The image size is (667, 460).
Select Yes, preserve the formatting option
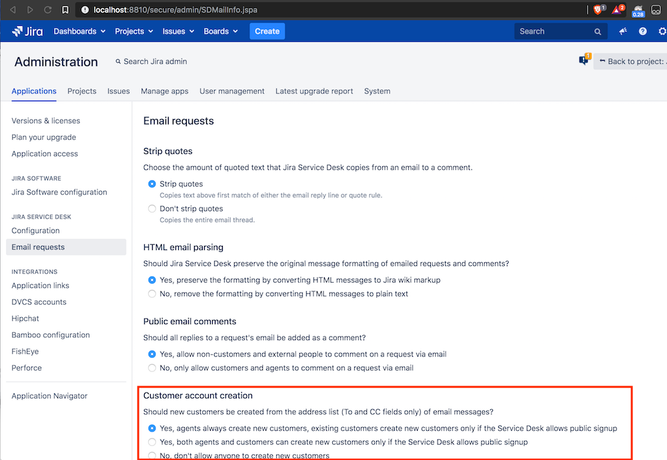[152, 280]
